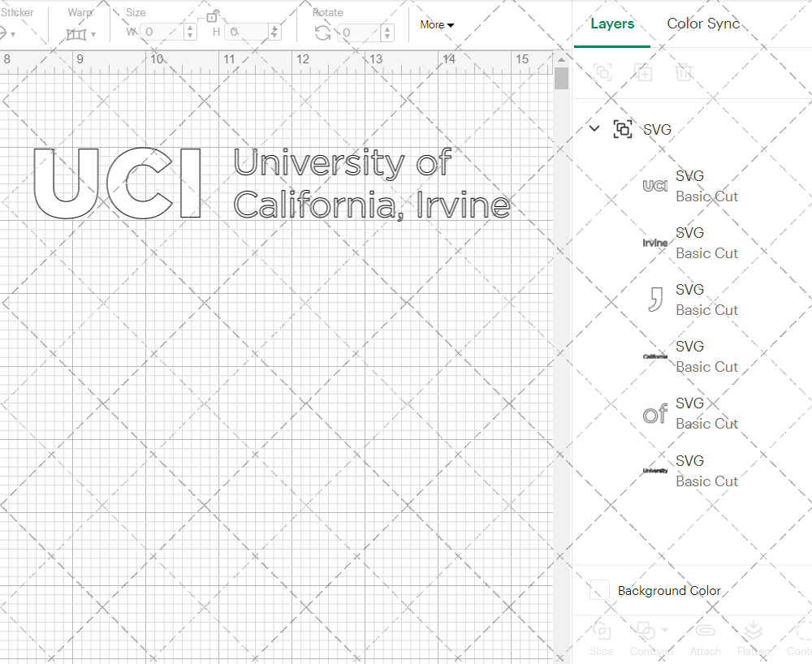Viewport: 812px width, 664px height.
Task: Click the Group icon in the Layers panel
Action: click(603, 72)
